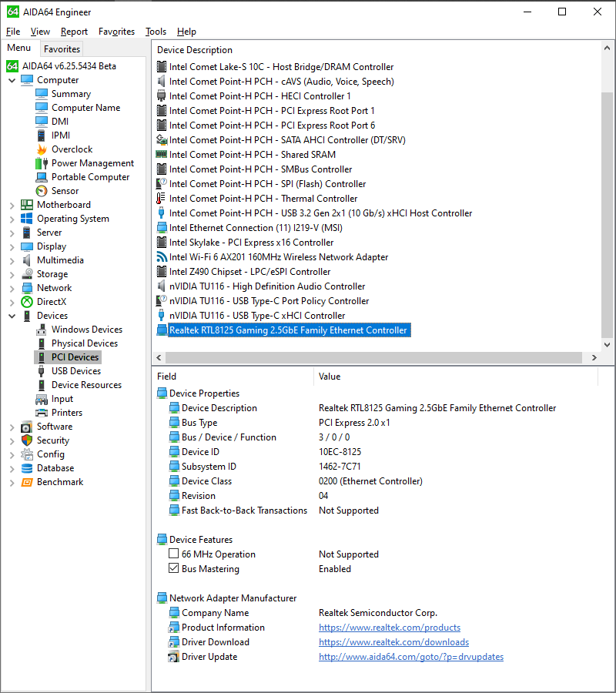Select the Summary tree item
This screenshot has height=693, width=616.
pyautogui.click(x=71, y=94)
